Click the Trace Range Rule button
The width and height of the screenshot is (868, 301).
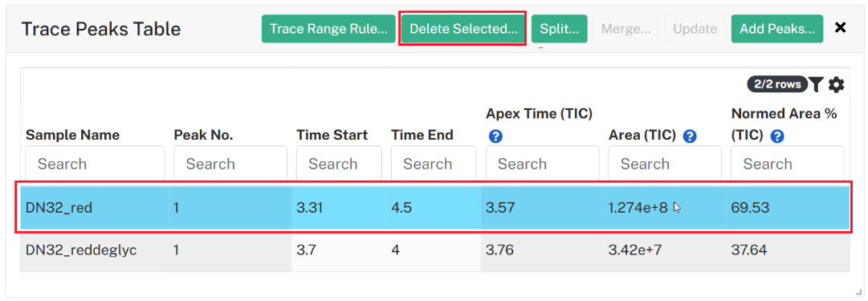[328, 29]
